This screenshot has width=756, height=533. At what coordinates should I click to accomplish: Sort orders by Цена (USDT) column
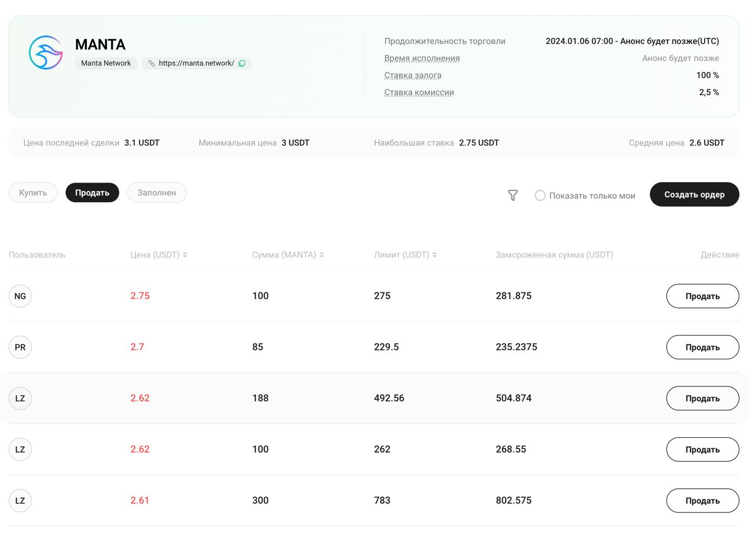(185, 255)
